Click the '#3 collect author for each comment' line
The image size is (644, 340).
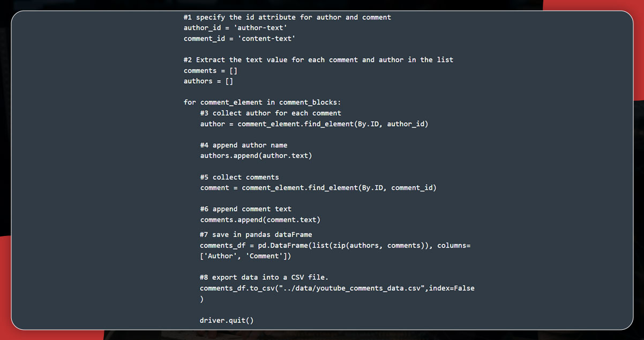pos(271,113)
